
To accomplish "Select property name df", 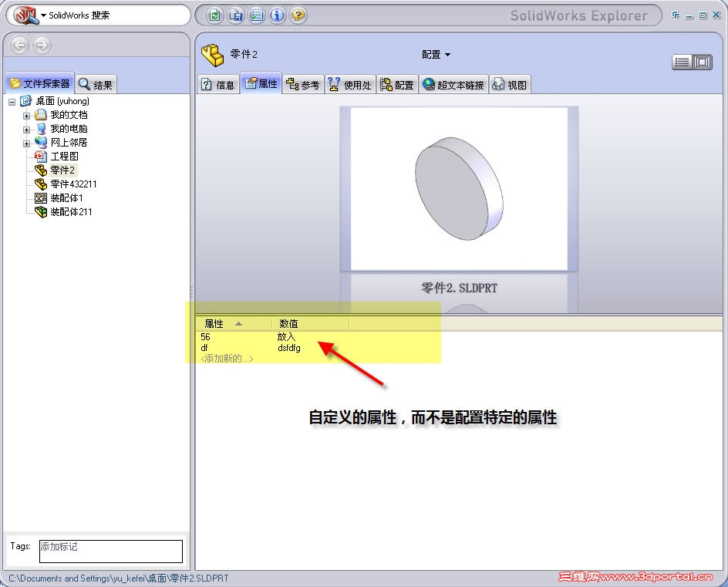I will [204, 348].
